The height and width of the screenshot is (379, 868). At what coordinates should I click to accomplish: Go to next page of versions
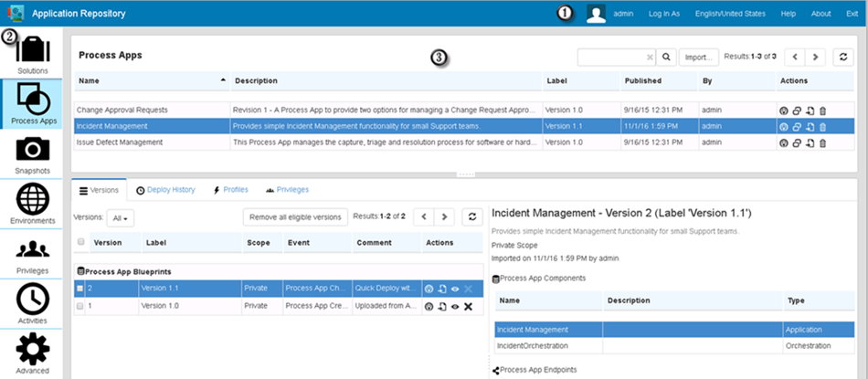click(444, 216)
